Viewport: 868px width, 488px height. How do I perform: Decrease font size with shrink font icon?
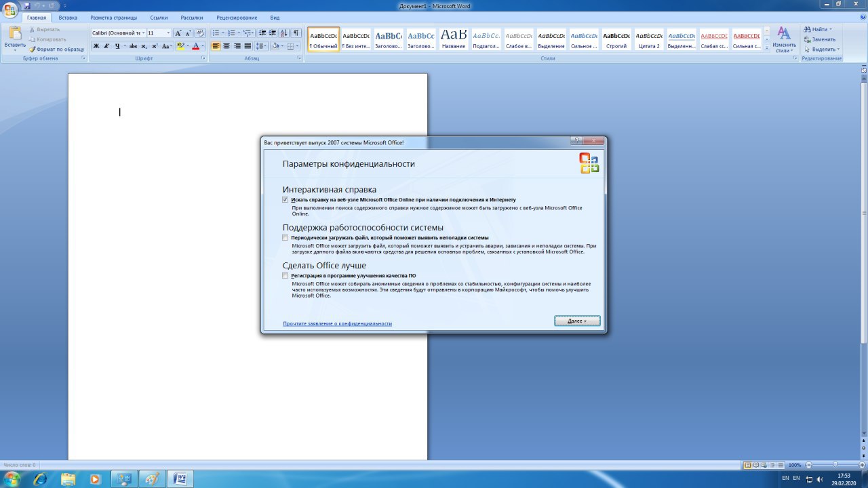coord(189,33)
